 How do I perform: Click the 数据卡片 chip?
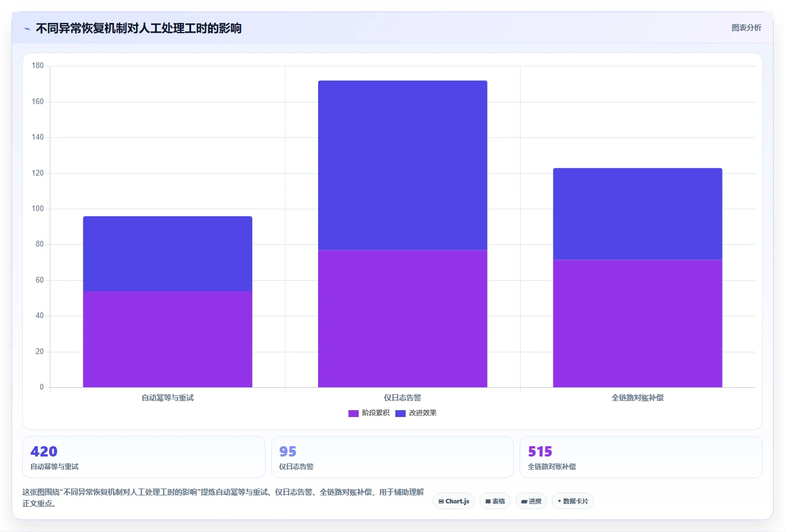pyautogui.click(x=572, y=501)
